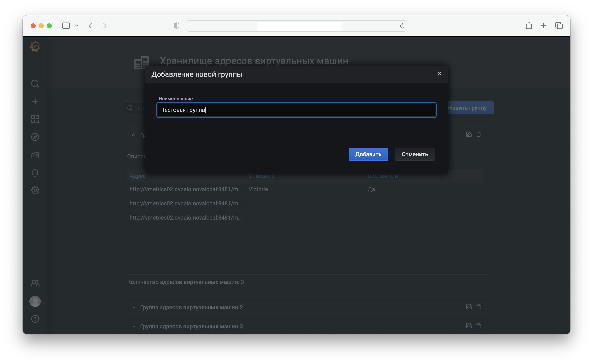This screenshot has height=364, width=593.
Task: Open the search icon in sidebar
Action: point(35,84)
